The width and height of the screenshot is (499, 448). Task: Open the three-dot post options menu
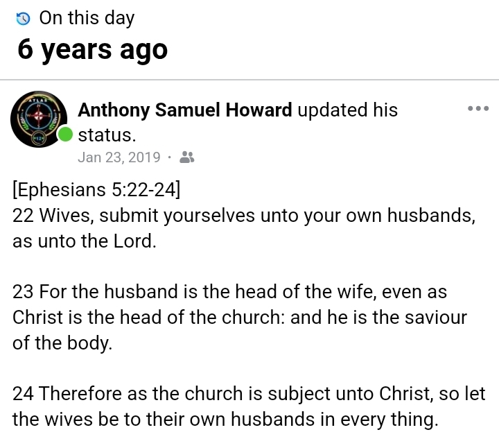478,109
